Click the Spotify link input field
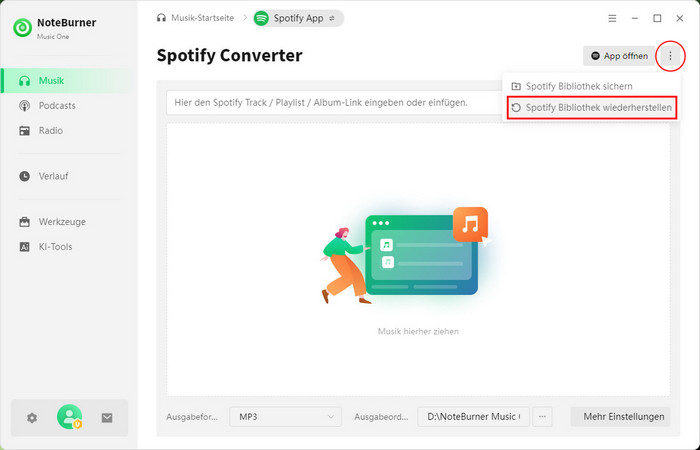700x450 pixels. click(335, 103)
